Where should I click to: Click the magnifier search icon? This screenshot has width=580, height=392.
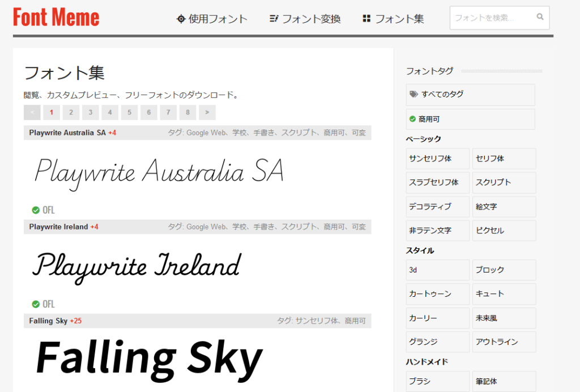(540, 16)
